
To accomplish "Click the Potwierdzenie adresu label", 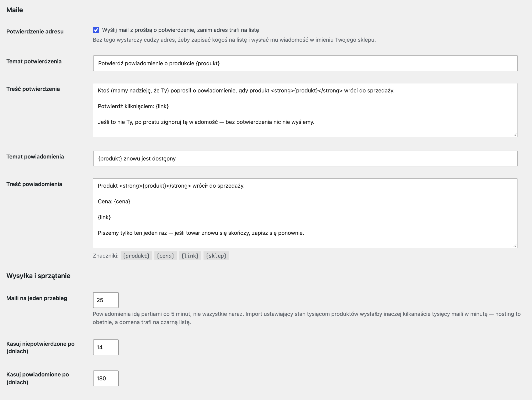I will tap(35, 32).
